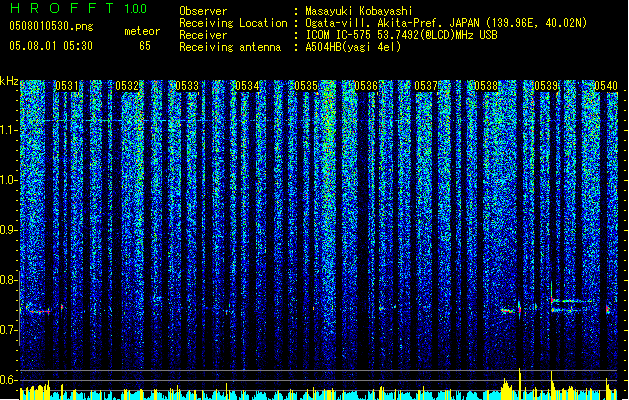The width and height of the screenshot is (629, 400).
Task: Click the 'Receiving Location' label
Action: (233, 23)
